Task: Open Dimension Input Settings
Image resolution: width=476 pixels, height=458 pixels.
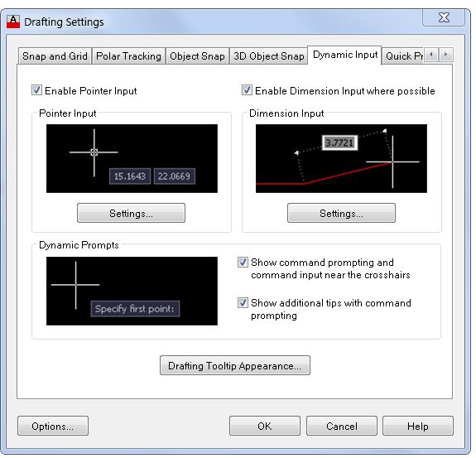Action: click(341, 213)
